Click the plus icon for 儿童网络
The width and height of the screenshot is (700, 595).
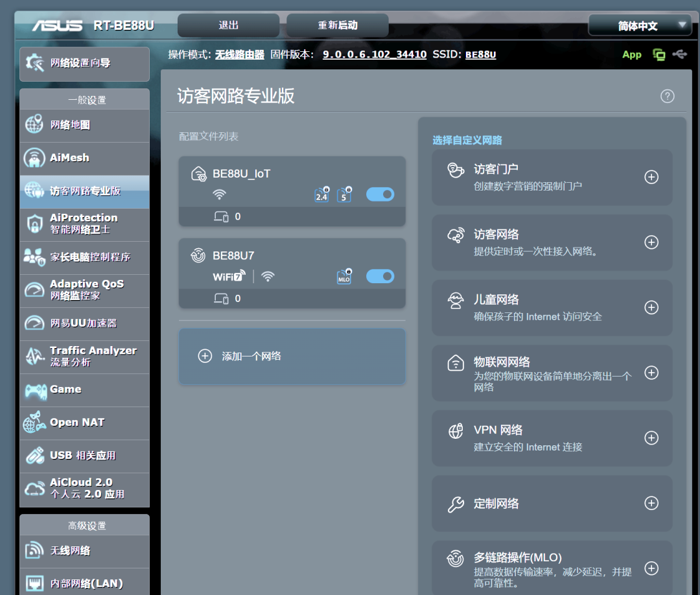point(651,307)
